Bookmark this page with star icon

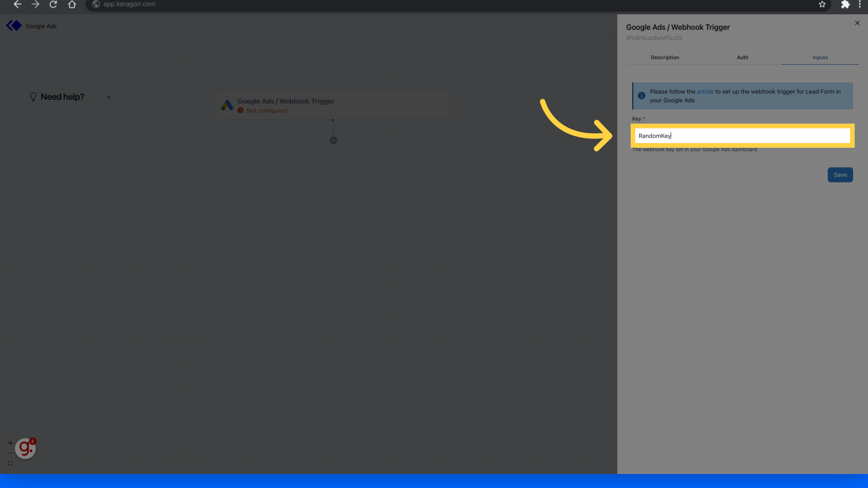822,5
